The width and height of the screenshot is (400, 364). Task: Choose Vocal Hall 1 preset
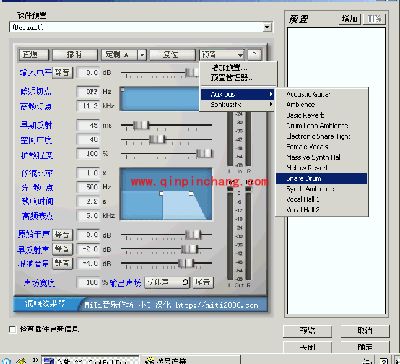tap(322, 199)
